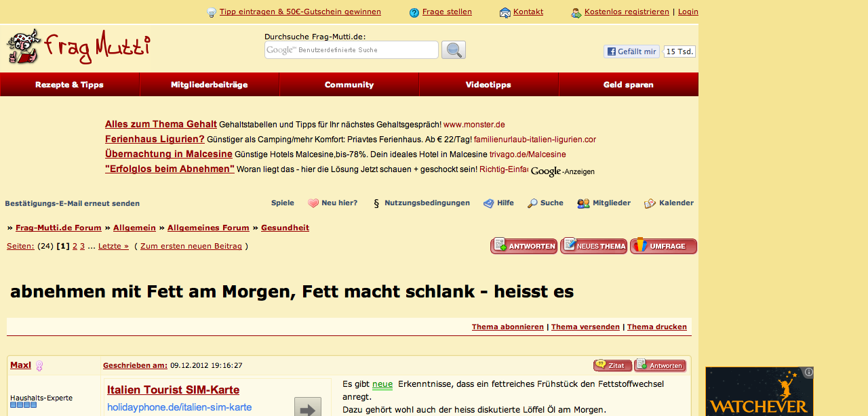This screenshot has height=416, width=868.
Task: Click the Frag Mutti logo
Action: [78, 47]
